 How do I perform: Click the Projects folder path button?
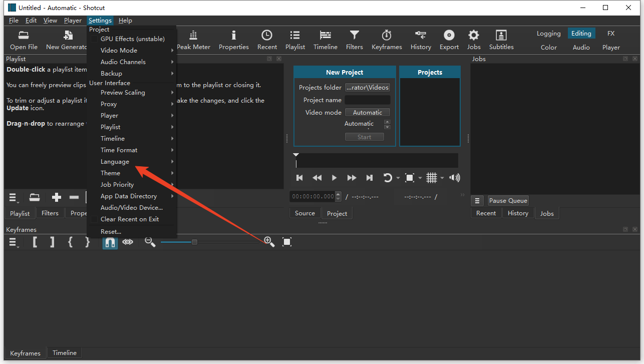(368, 87)
